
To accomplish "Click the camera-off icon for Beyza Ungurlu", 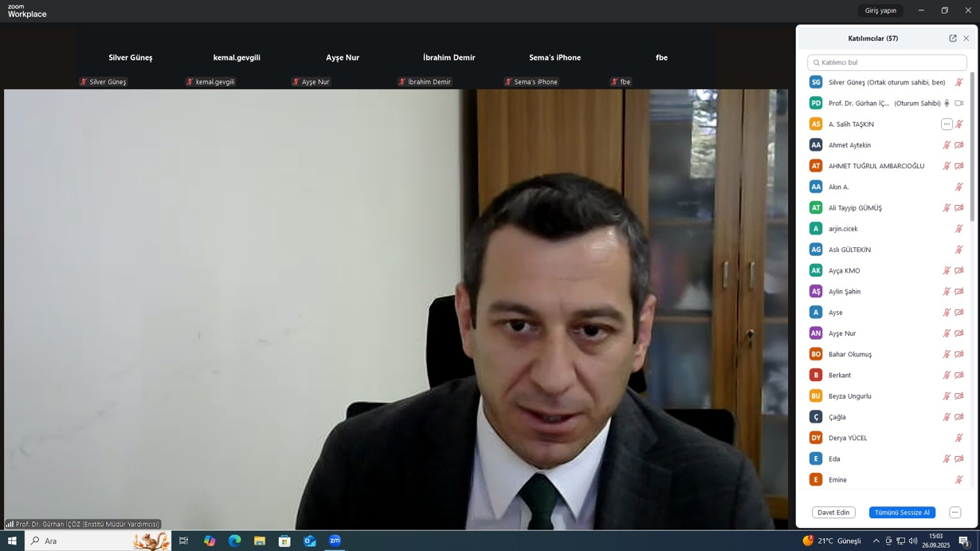I will click(959, 396).
